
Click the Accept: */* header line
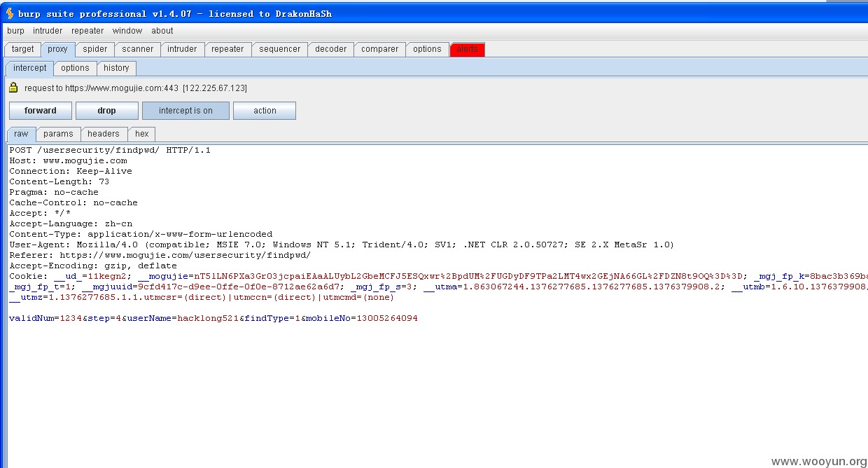40,213
